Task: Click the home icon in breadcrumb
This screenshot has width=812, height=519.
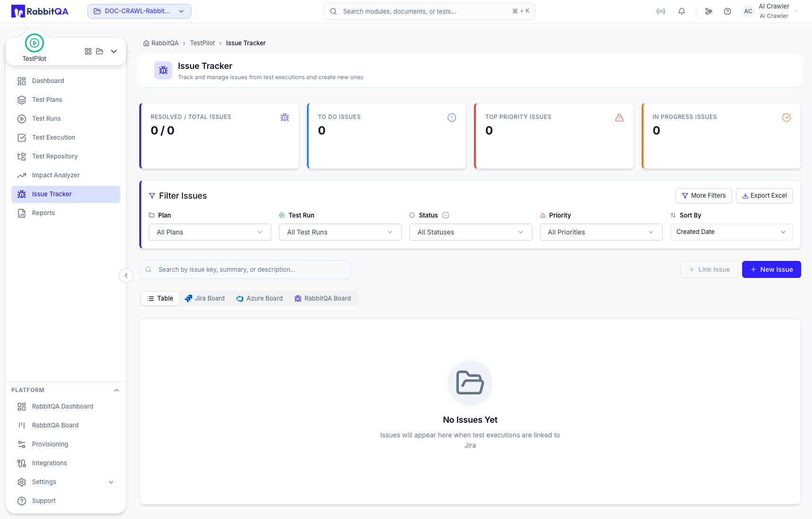Action: [x=146, y=43]
